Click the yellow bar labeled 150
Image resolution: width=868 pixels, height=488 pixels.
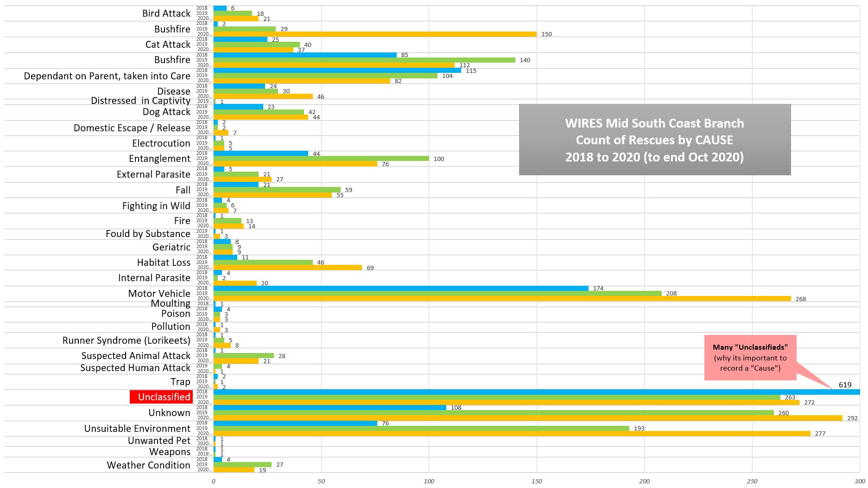click(x=375, y=34)
